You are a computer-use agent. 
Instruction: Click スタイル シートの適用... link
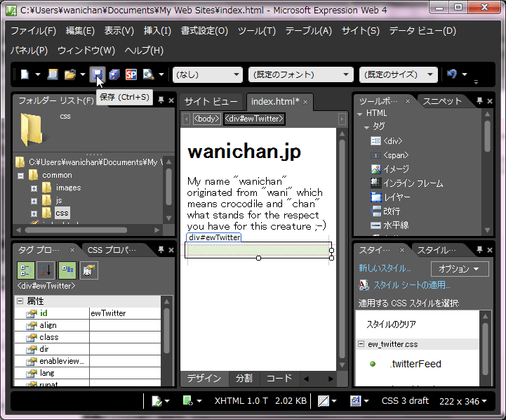(411, 285)
